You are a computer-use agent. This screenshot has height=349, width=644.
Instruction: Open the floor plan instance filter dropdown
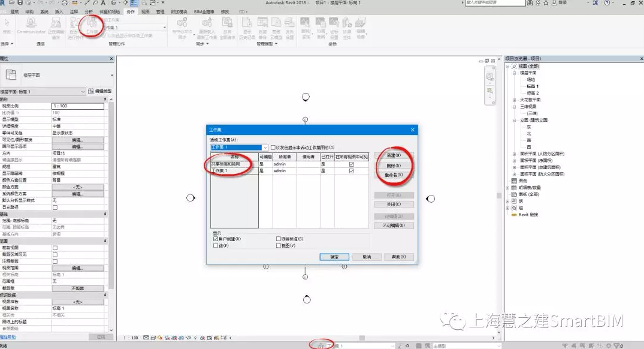pos(83,91)
